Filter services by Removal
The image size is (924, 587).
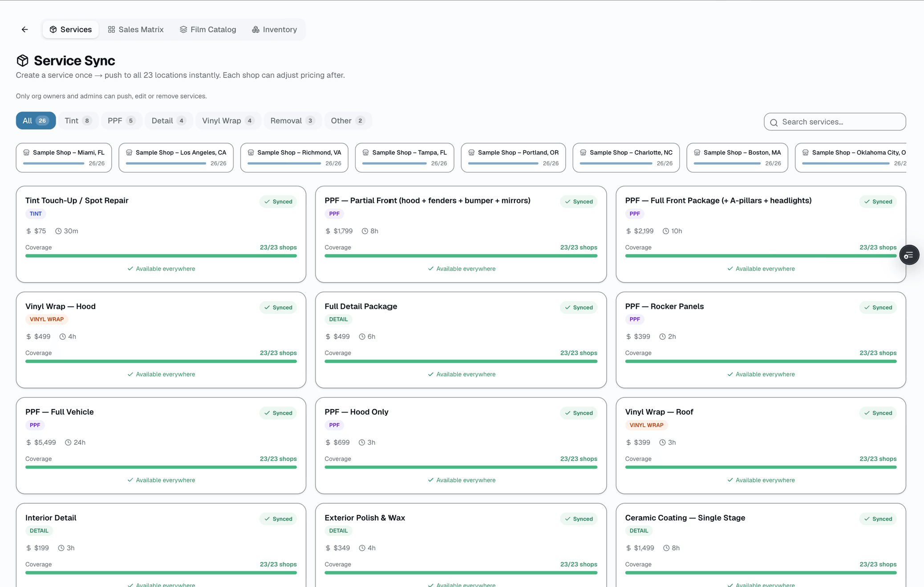[292, 121]
